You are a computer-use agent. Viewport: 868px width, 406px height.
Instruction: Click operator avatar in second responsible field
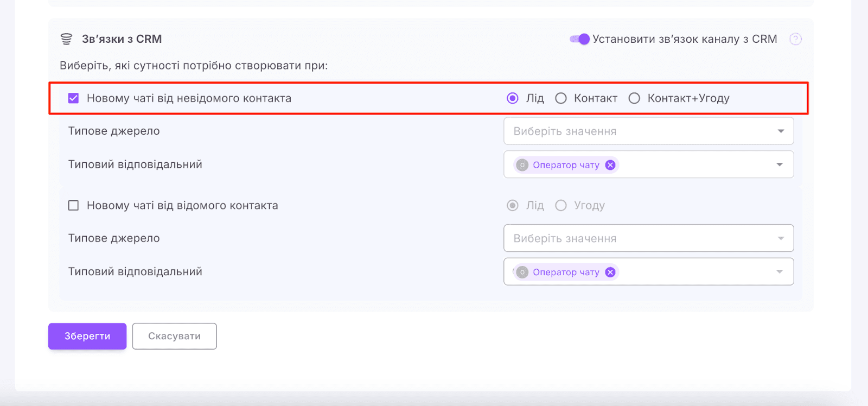coord(522,272)
